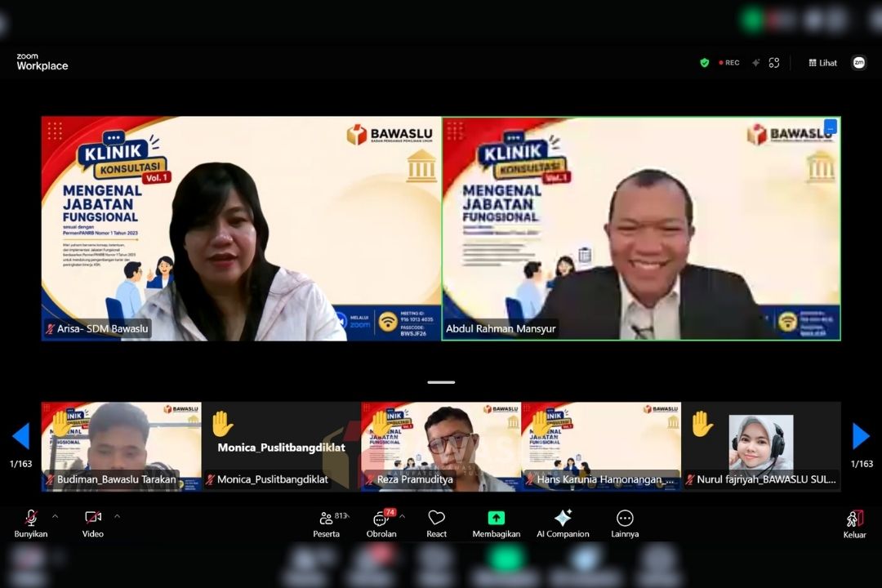
Task: Select Abdul Rahman Mansyur video tile
Action: (641, 229)
